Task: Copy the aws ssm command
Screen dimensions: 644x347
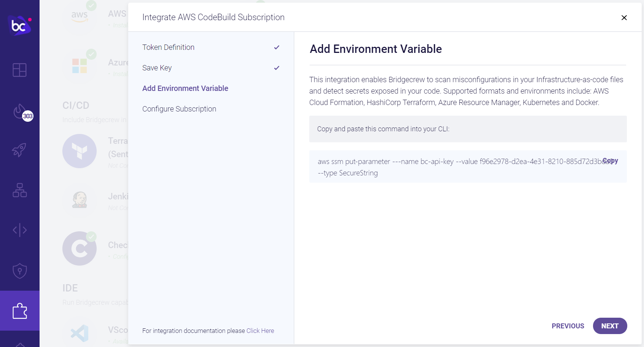Action: tap(610, 161)
